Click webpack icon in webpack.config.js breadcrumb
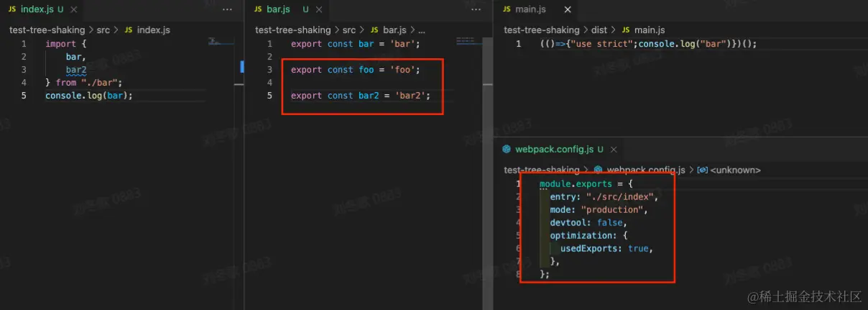The image size is (868, 310). [x=598, y=170]
